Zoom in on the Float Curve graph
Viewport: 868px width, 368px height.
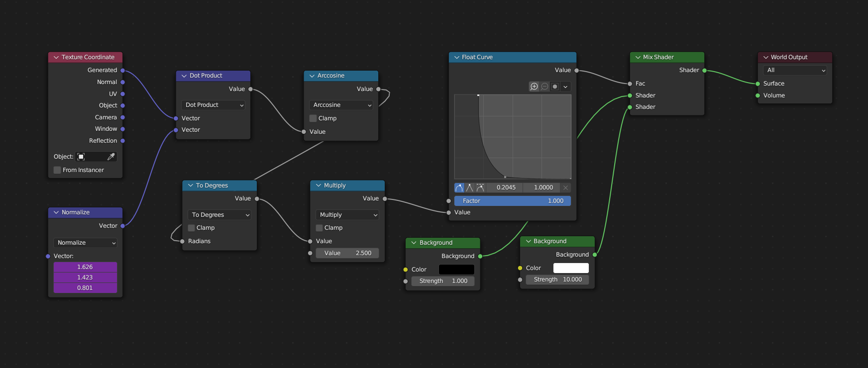click(x=534, y=87)
